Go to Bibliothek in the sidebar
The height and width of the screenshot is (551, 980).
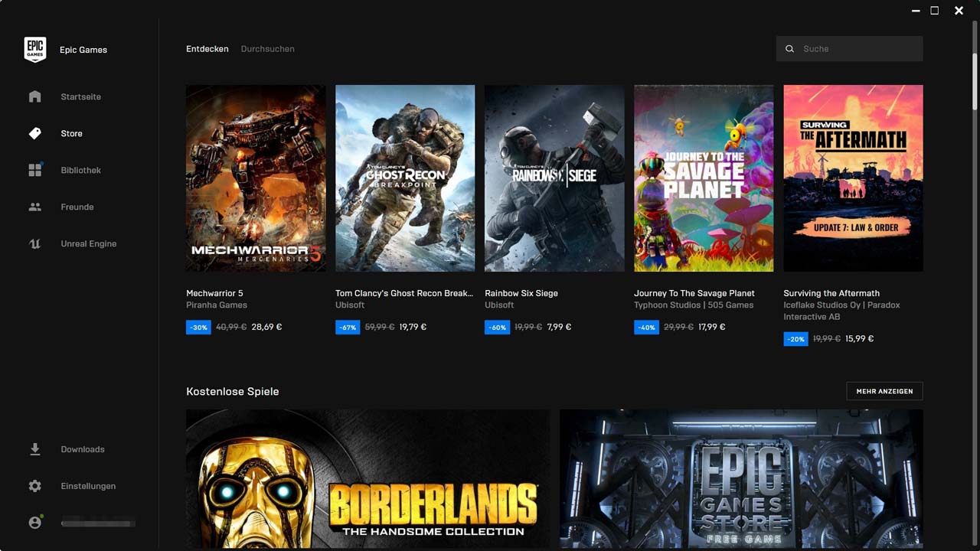point(80,171)
